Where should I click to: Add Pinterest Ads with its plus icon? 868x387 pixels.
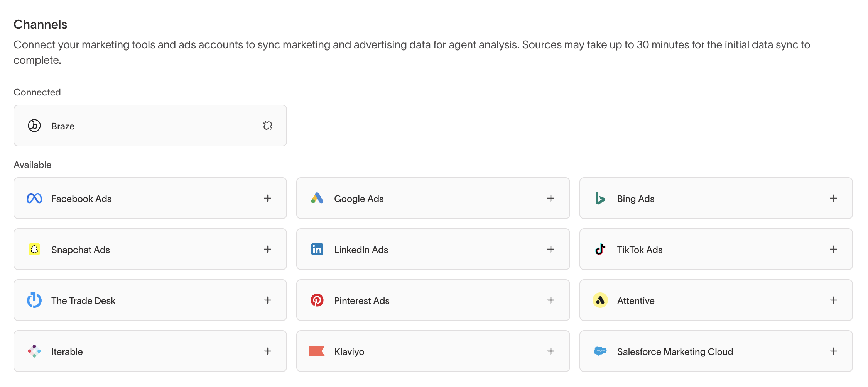pos(551,300)
